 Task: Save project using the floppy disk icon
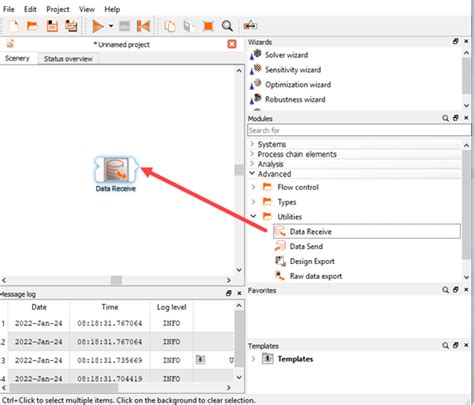tap(52, 26)
